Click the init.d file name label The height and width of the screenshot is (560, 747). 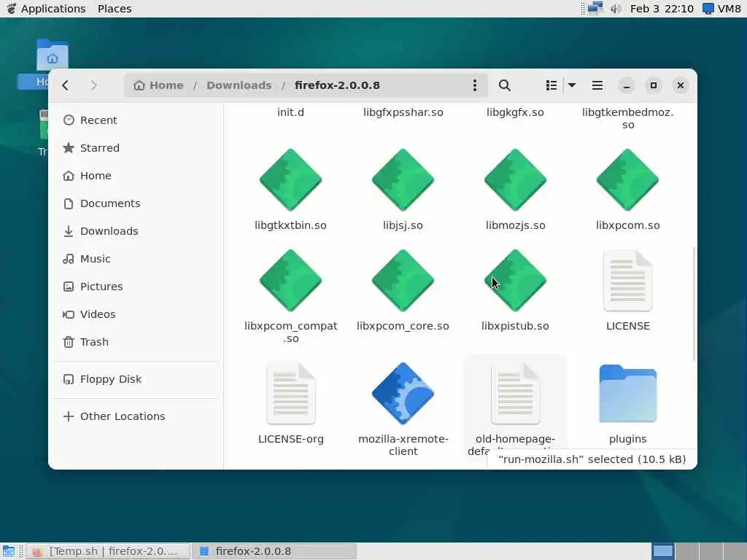(x=290, y=112)
